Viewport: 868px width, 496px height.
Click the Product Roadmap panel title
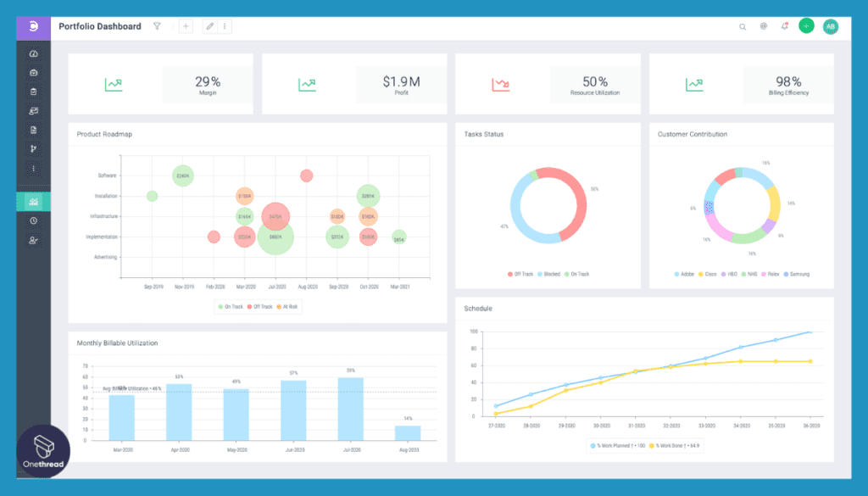[x=104, y=134]
